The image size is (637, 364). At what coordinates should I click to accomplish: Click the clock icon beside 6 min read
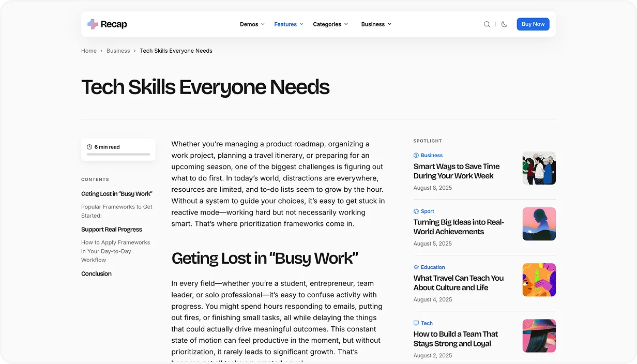pos(89,147)
